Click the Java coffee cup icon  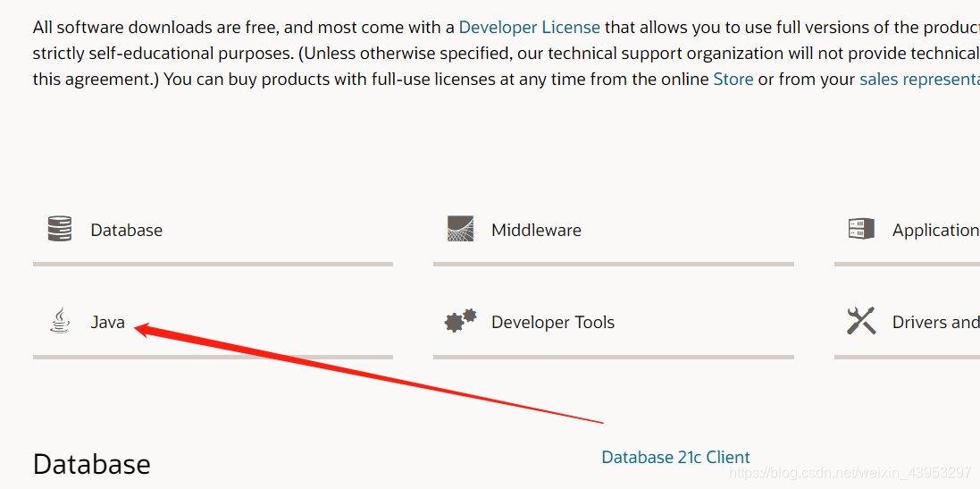[59, 320]
